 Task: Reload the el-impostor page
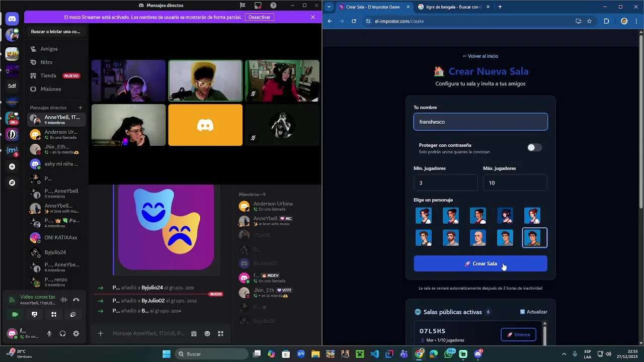click(x=354, y=21)
